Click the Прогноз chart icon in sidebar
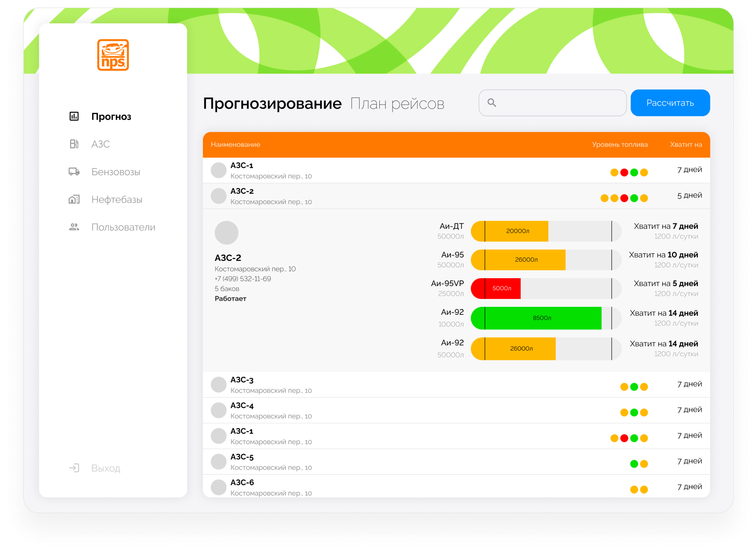 [74, 116]
